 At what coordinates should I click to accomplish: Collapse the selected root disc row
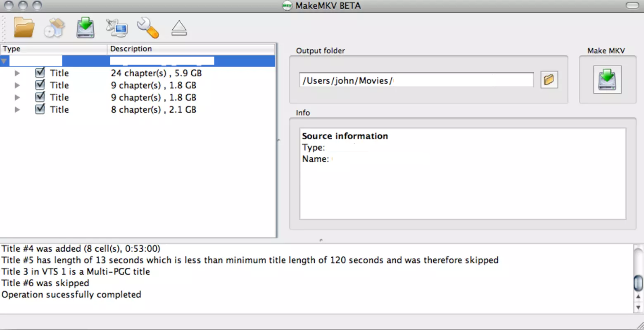(4, 61)
